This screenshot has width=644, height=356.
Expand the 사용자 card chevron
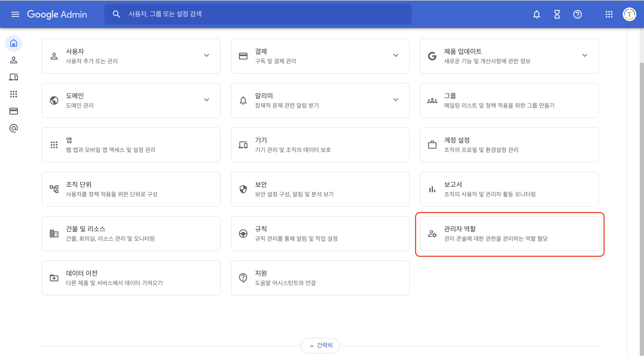206,55
